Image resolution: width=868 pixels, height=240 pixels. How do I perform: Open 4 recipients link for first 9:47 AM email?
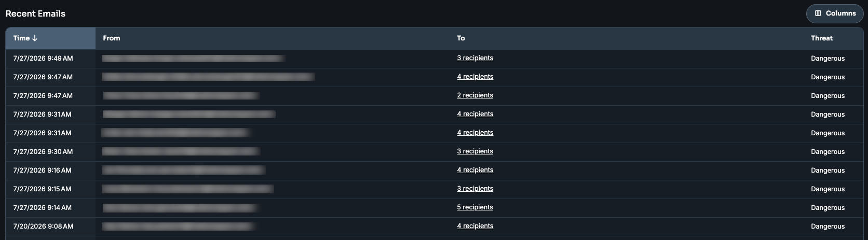click(x=475, y=77)
